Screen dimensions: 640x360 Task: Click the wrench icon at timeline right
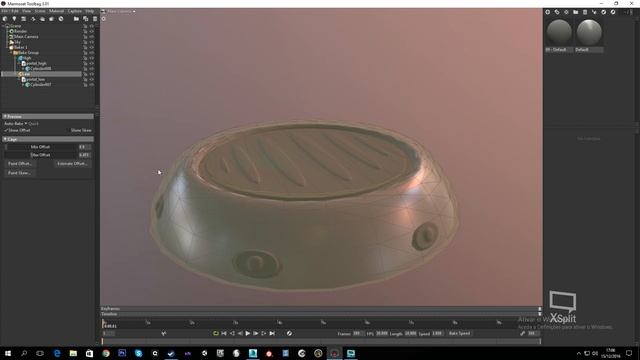(x=522, y=333)
